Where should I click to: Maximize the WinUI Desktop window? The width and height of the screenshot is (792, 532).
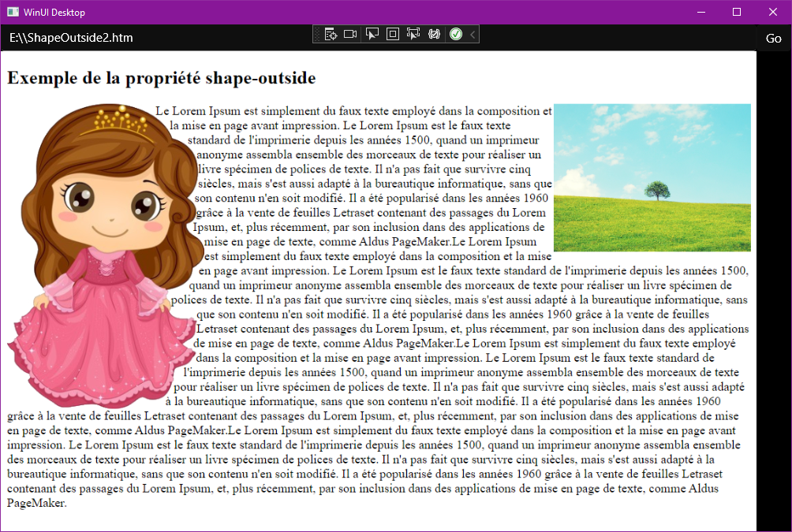click(x=737, y=12)
